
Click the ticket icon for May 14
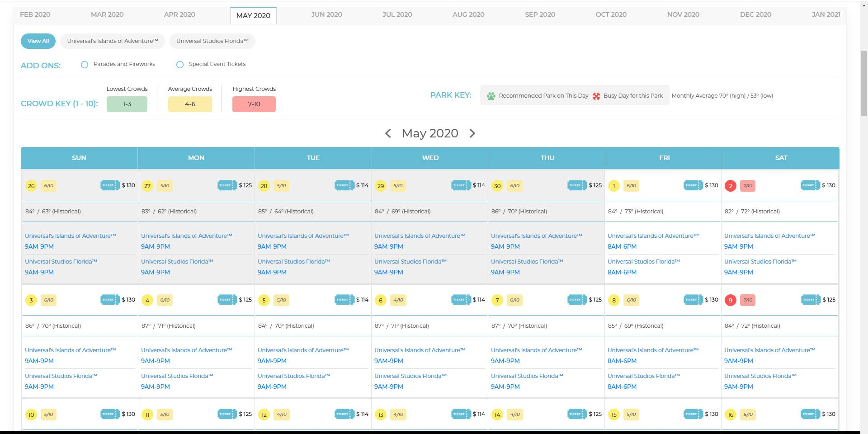click(577, 414)
